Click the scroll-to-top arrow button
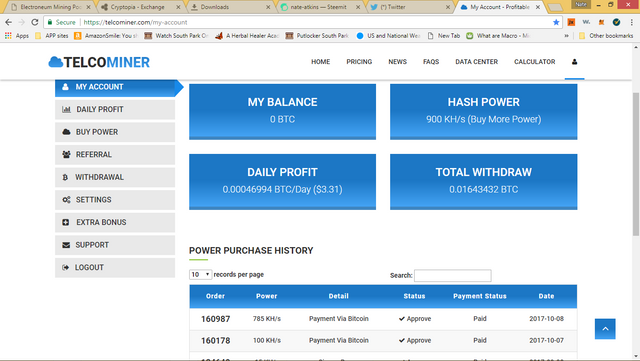Viewport: 640px width, 361px height. 605,329
